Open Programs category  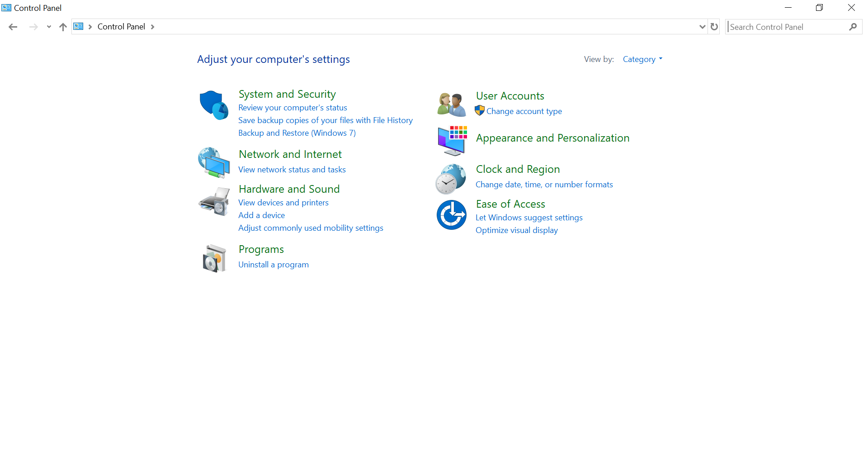(261, 249)
